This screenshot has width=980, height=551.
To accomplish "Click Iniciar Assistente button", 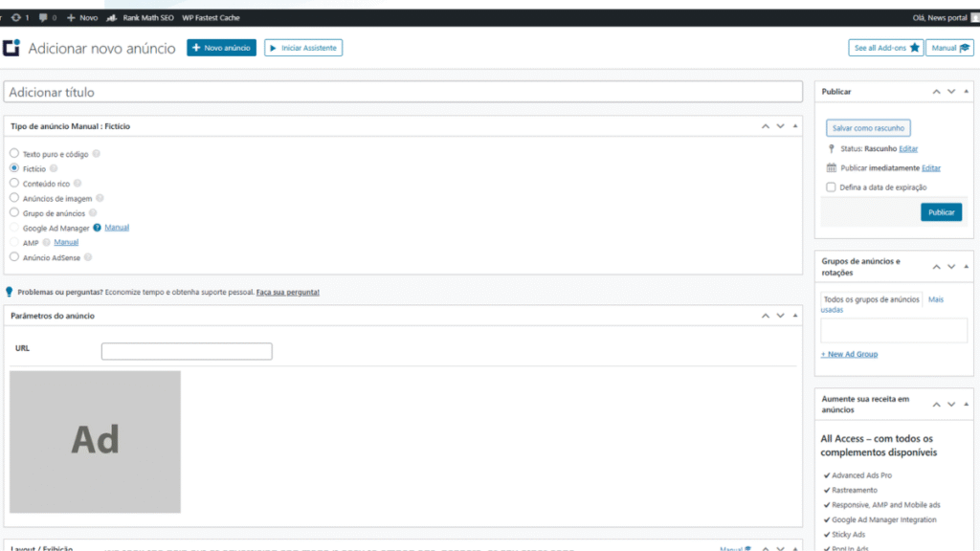I will point(303,48).
